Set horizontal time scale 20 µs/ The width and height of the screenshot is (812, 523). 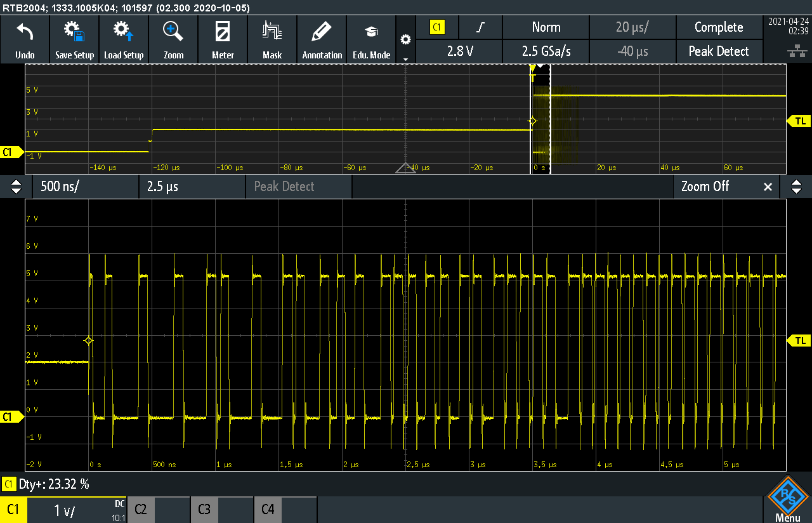632,27
